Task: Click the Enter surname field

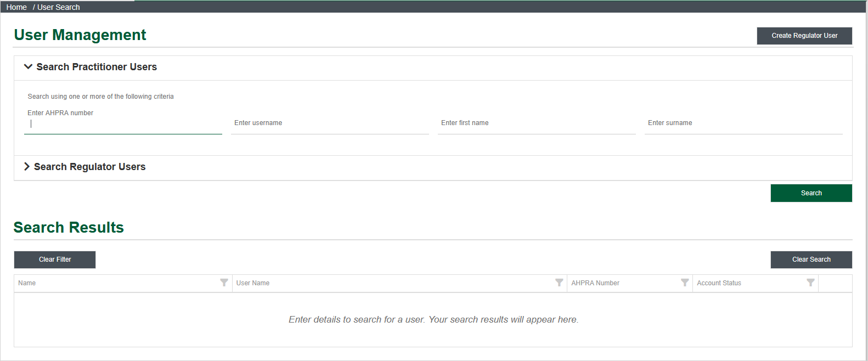Action: (743, 123)
